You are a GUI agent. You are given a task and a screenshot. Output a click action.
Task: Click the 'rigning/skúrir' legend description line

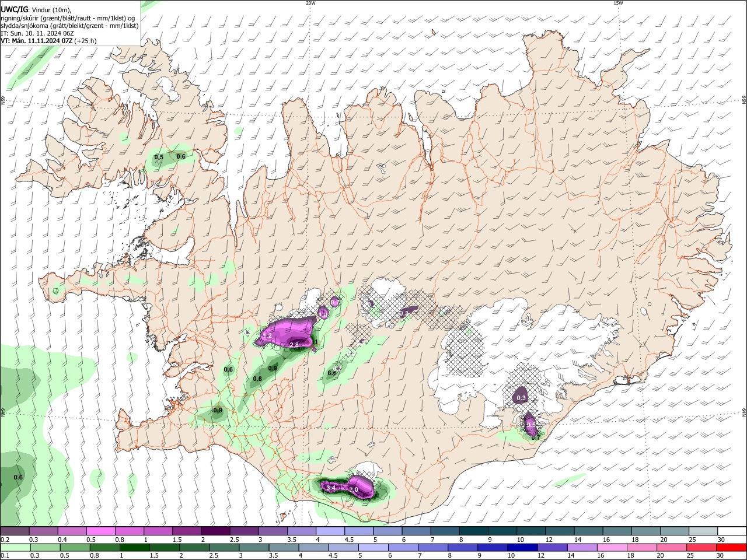(x=68, y=18)
